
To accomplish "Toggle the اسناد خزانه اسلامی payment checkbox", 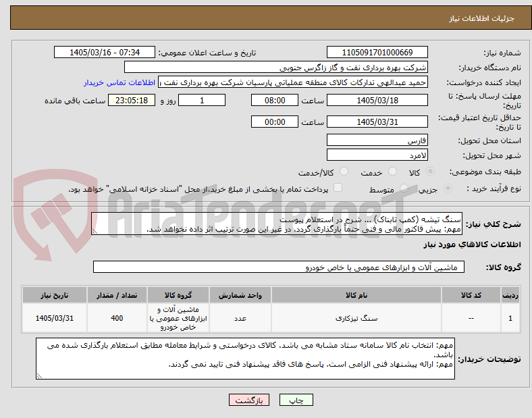I will click(x=338, y=188).
